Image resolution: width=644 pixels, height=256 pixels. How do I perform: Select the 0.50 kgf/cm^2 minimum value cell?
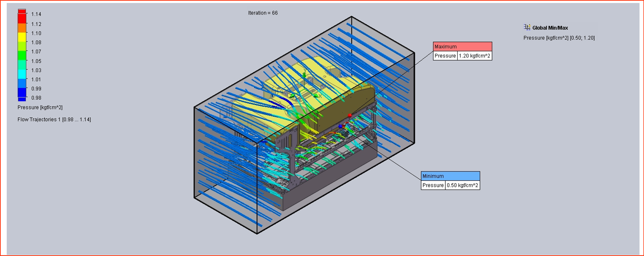click(462, 185)
